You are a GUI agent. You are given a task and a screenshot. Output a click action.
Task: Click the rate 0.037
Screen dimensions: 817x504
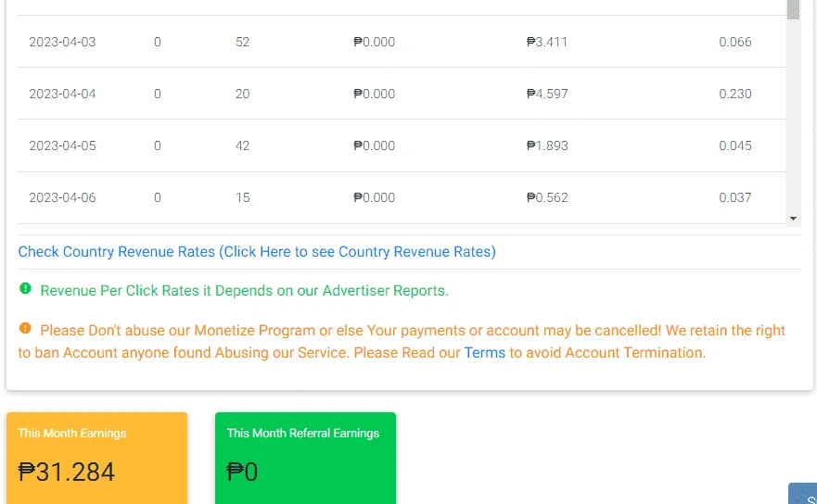pos(735,197)
